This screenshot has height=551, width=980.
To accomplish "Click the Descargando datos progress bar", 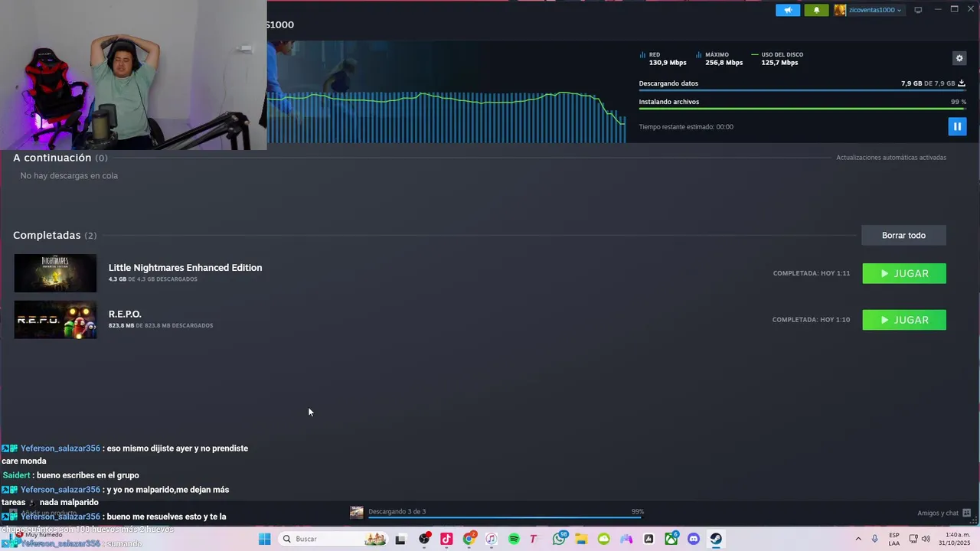I will [802, 90].
